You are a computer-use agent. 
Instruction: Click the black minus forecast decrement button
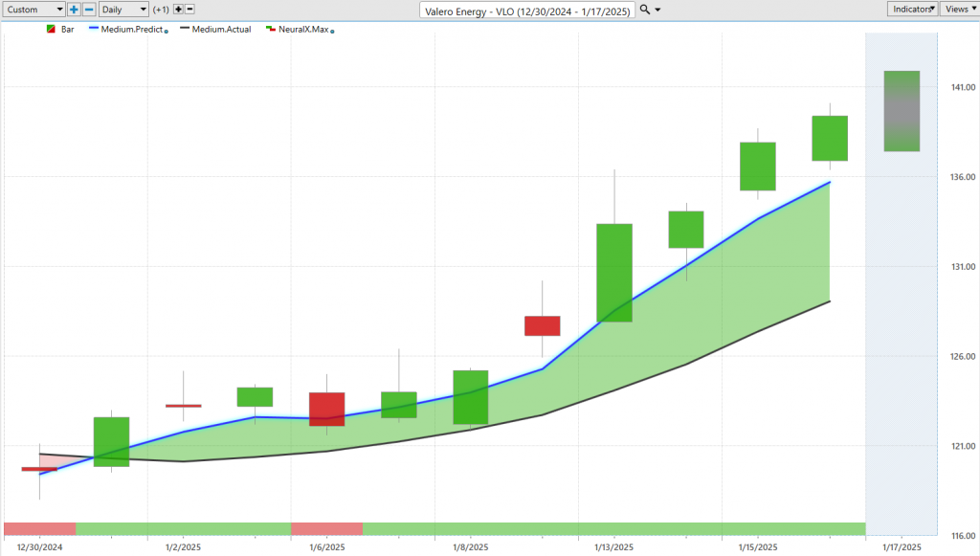(x=189, y=9)
